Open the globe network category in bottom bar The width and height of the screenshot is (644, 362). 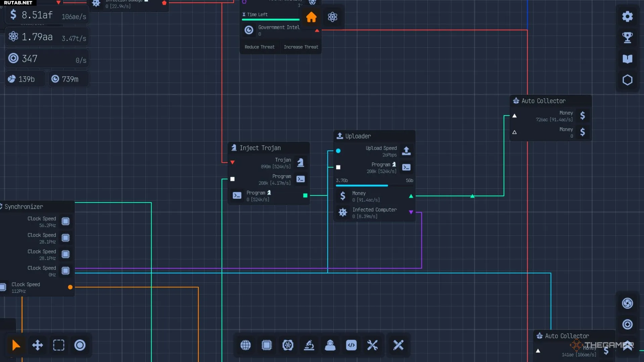[245, 345]
